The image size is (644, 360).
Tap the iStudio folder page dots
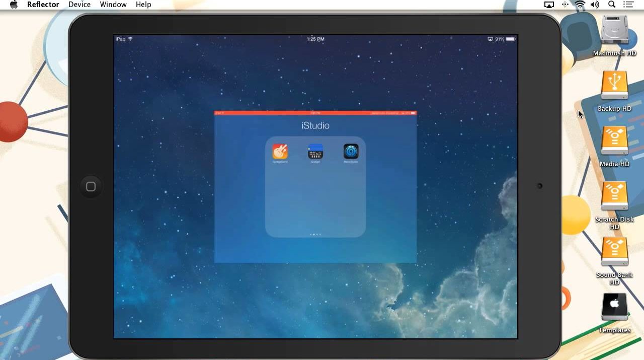click(x=315, y=234)
